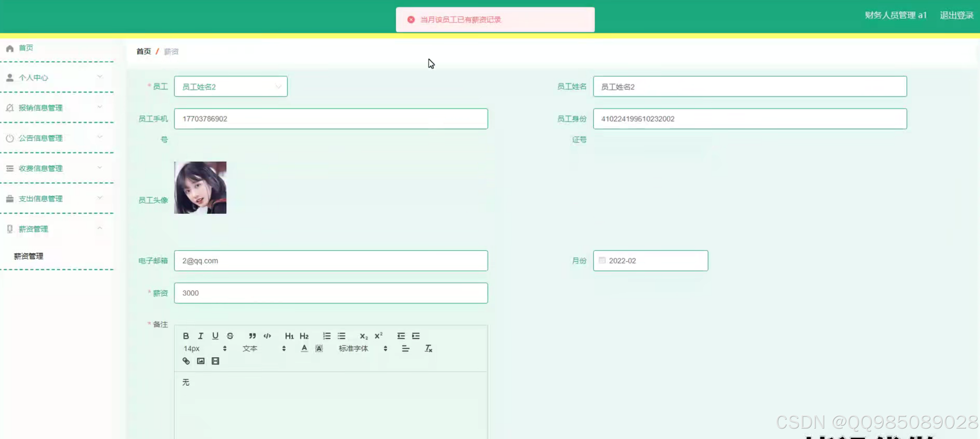Go to 首页 in the breadcrumb
The height and width of the screenshot is (439, 980).
(143, 51)
